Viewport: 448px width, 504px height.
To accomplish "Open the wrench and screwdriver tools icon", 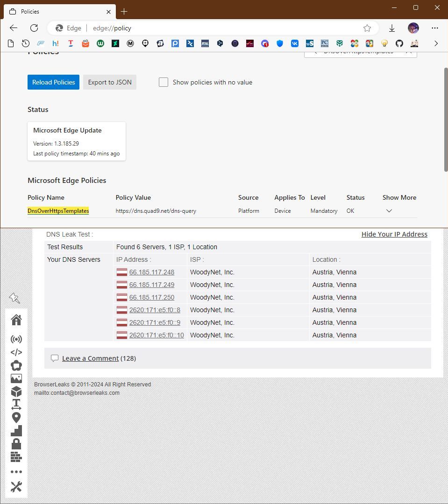I will point(16,487).
